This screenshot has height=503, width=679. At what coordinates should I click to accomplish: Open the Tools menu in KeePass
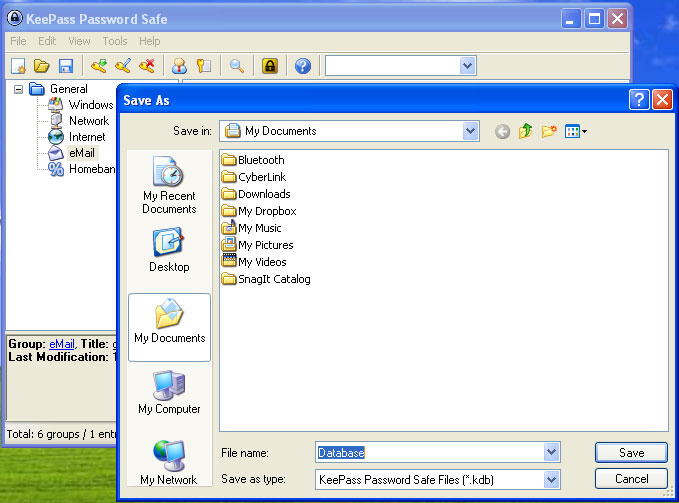(x=115, y=41)
